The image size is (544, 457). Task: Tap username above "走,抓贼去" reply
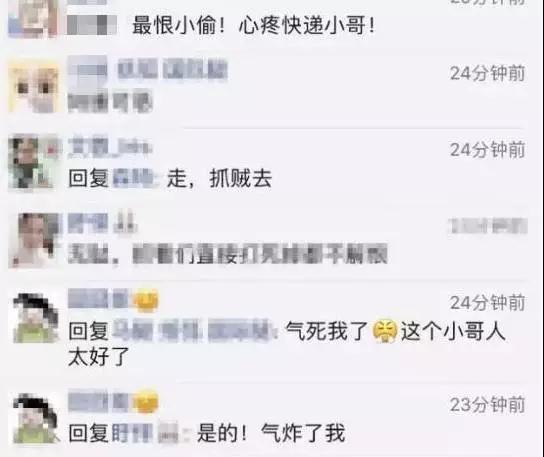[110, 146]
